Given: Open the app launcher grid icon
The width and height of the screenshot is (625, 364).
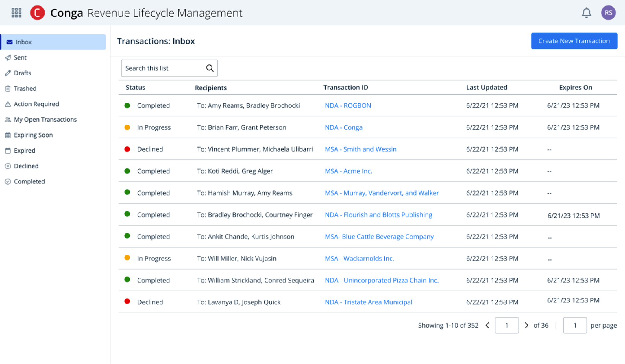Looking at the screenshot, I should tap(16, 13).
